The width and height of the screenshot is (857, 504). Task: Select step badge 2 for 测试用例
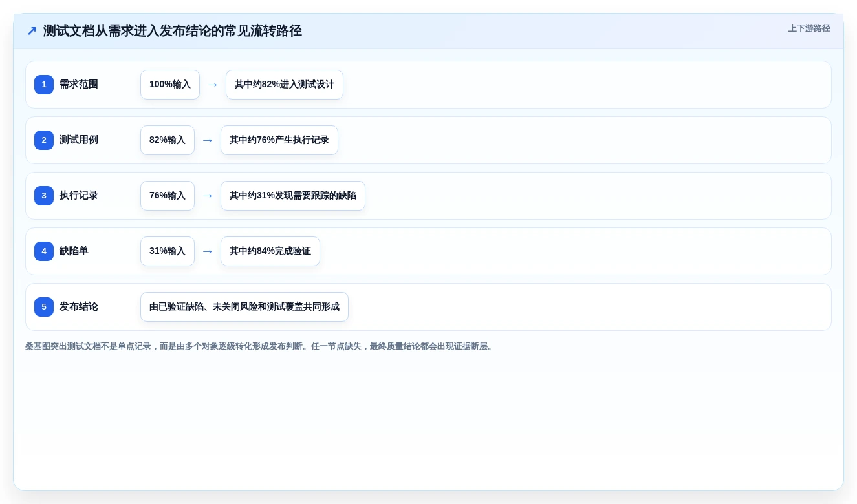[44, 140]
